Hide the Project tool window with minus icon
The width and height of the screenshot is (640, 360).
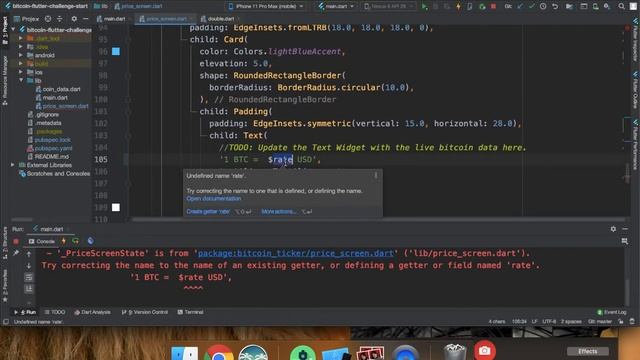(x=85, y=19)
